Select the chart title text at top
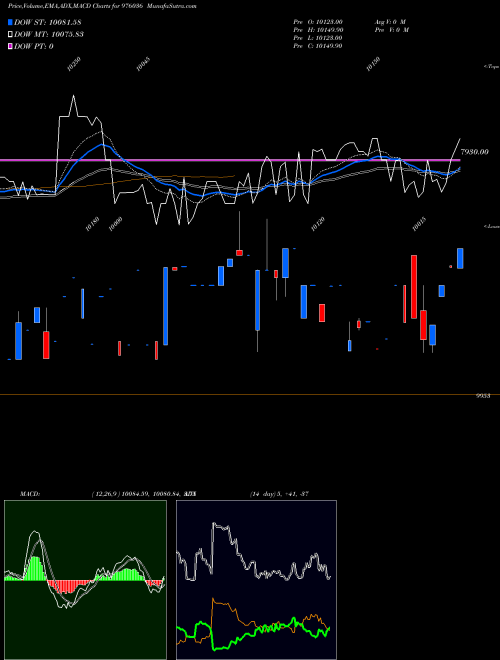 point(102,6)
